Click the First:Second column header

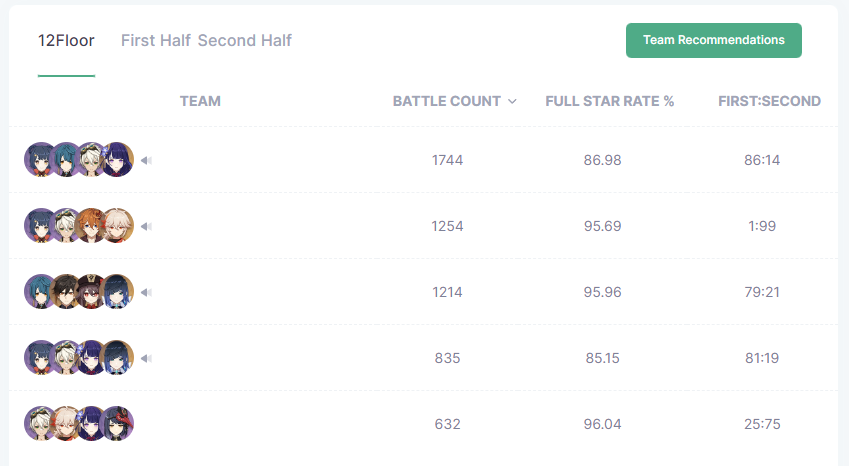click(x=769, y=101)
